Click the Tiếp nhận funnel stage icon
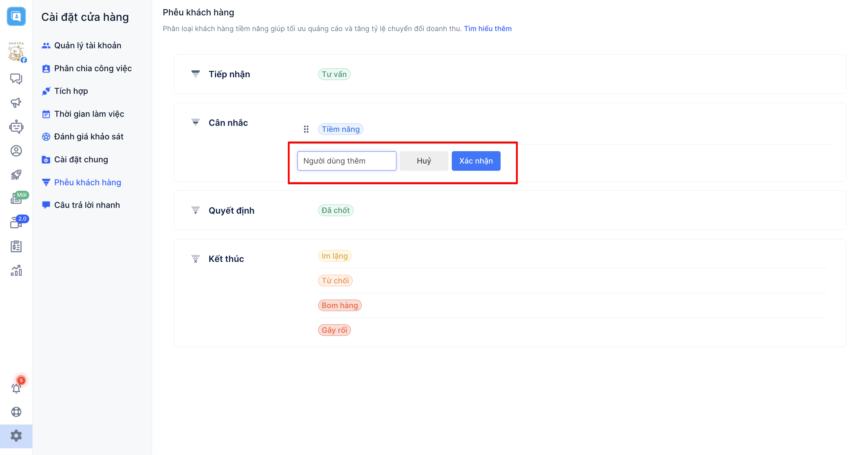Screen dimensions: 868x455 coord(195,74)
